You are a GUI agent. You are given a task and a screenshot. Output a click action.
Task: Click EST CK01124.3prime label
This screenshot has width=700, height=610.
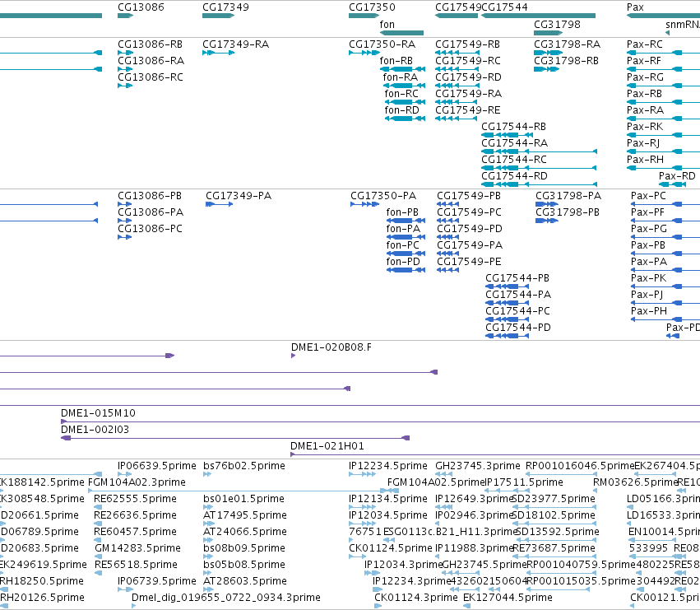coord(416,598)
